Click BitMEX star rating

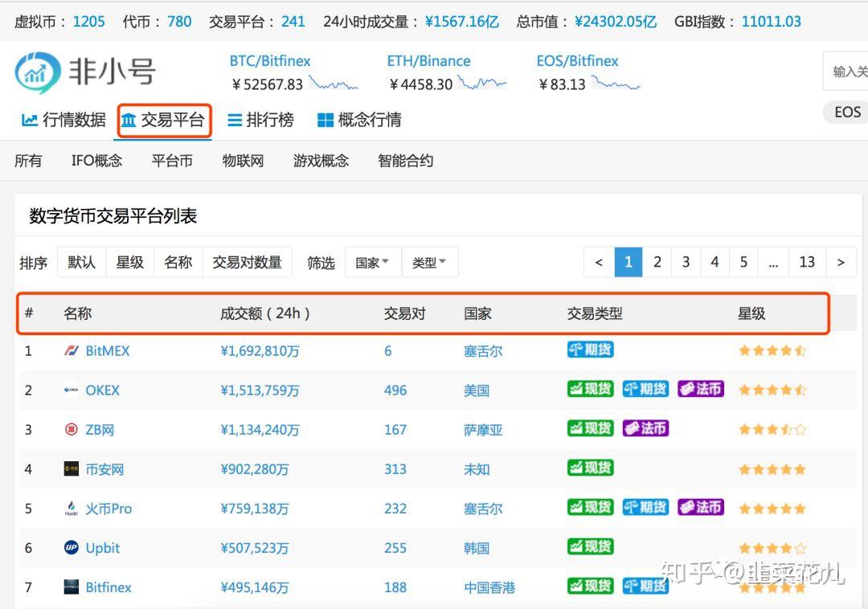coord(772,350)
